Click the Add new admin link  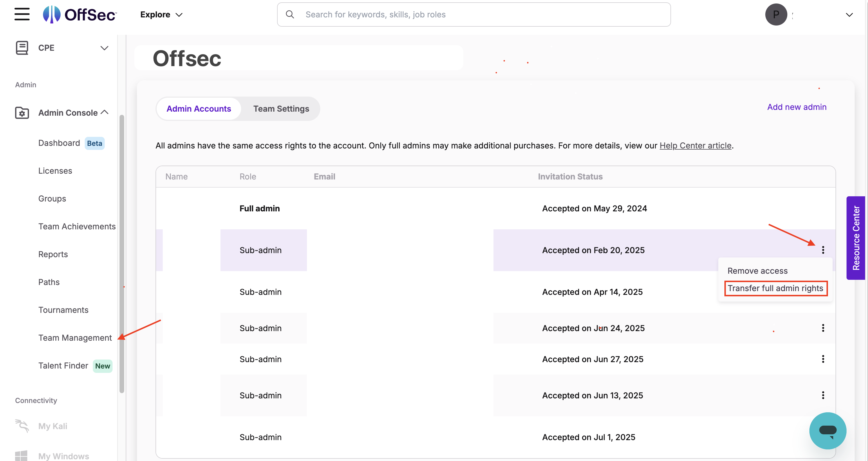tap(797, 107)
